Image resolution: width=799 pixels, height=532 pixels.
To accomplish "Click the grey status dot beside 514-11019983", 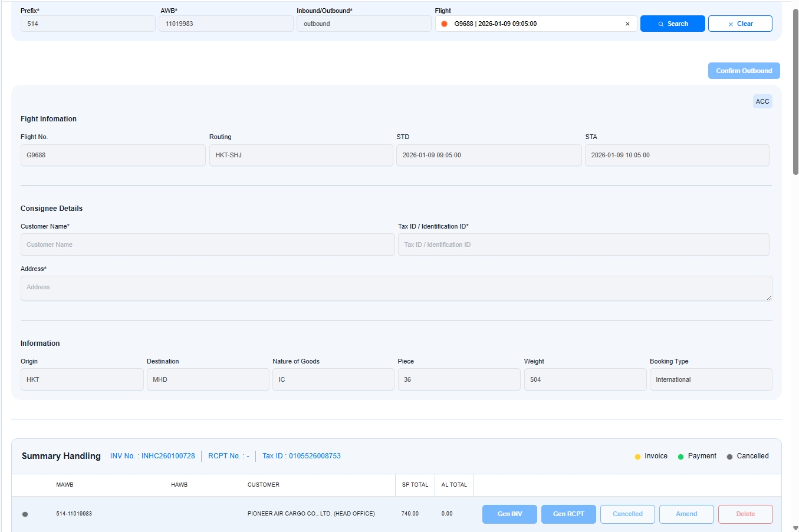I will pos(25,514).
